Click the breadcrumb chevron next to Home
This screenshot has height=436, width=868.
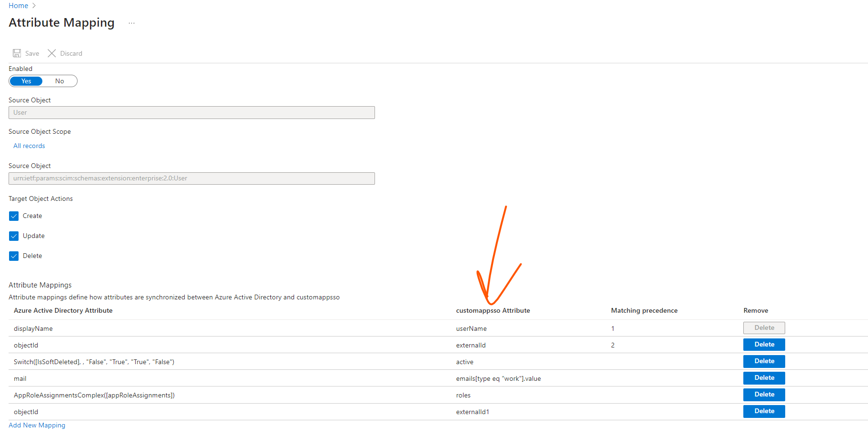pos(34,6)
